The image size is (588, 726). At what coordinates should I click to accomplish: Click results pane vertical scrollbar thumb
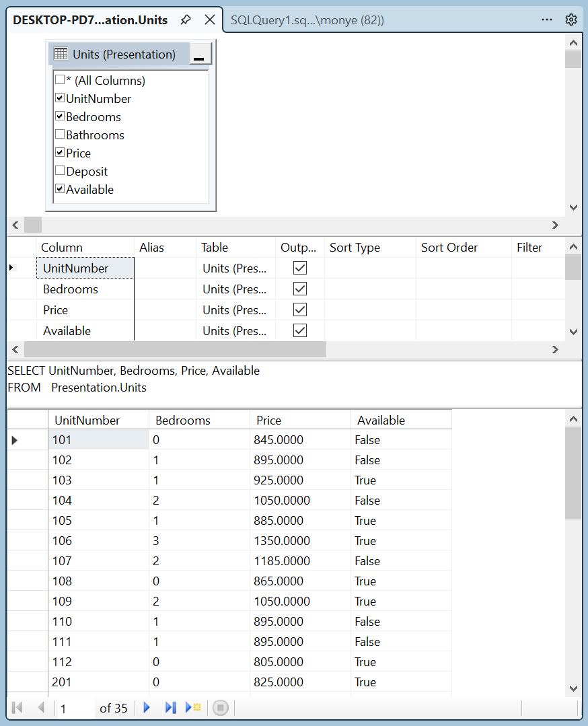click(573, 473)
